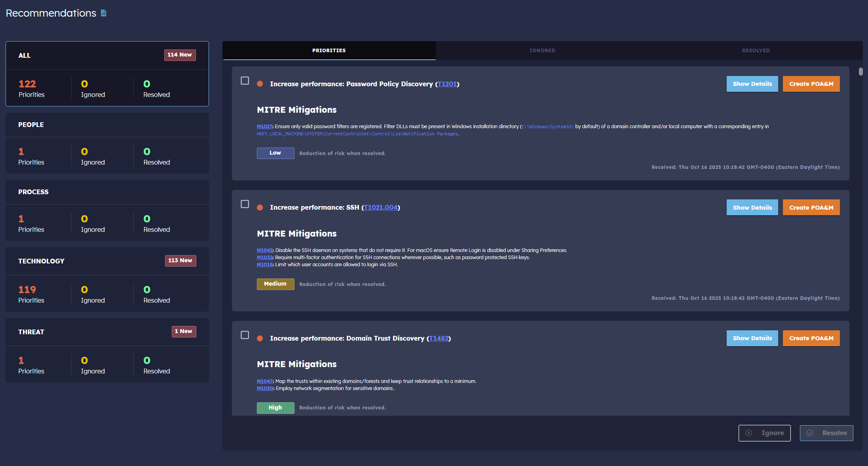Click the checkmark icon on the Resolve button

pos(810,433)
